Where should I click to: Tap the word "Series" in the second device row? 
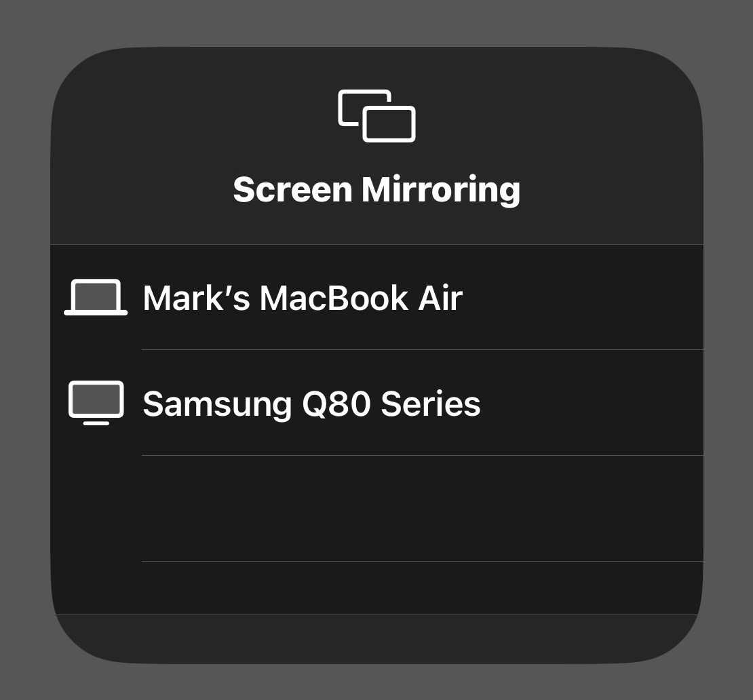(x=431, y=404)
